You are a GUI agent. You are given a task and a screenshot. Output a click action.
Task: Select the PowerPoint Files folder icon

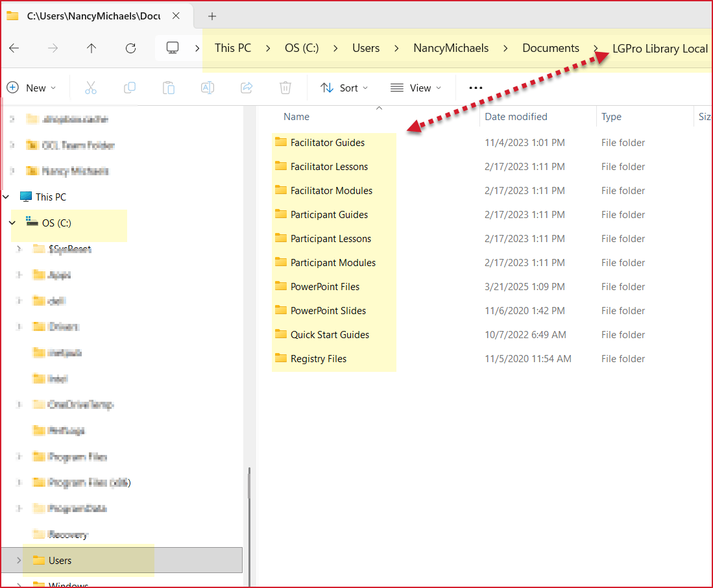click(x=281, y=286)
